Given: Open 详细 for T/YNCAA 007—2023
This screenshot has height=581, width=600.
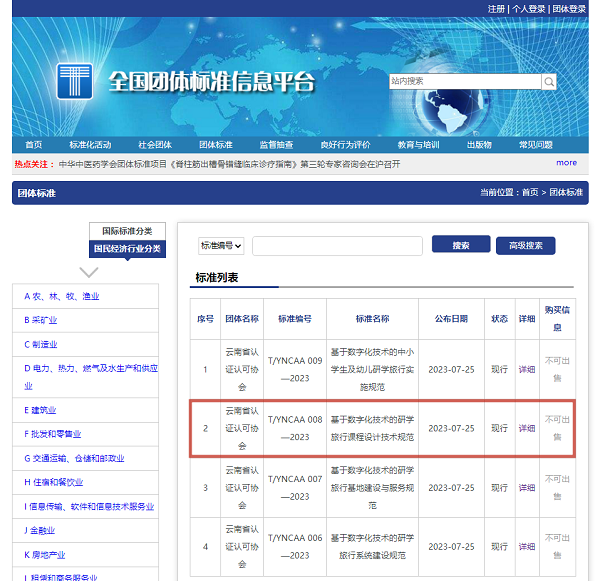Looking at the screenshot, I should pos(527,488).
